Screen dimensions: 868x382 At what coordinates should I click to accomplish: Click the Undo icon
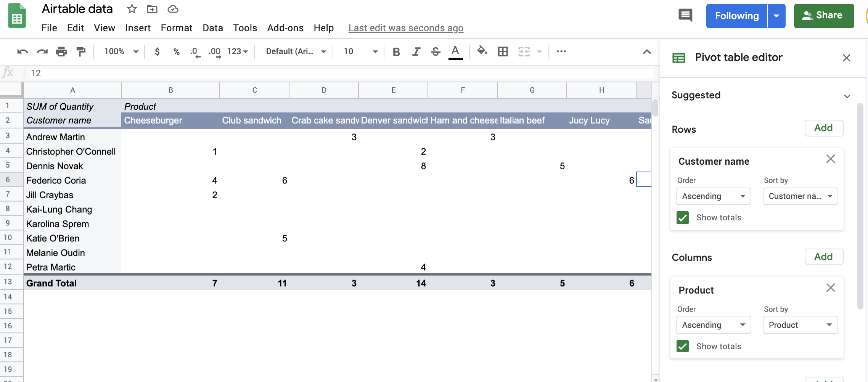coord(23,51)
